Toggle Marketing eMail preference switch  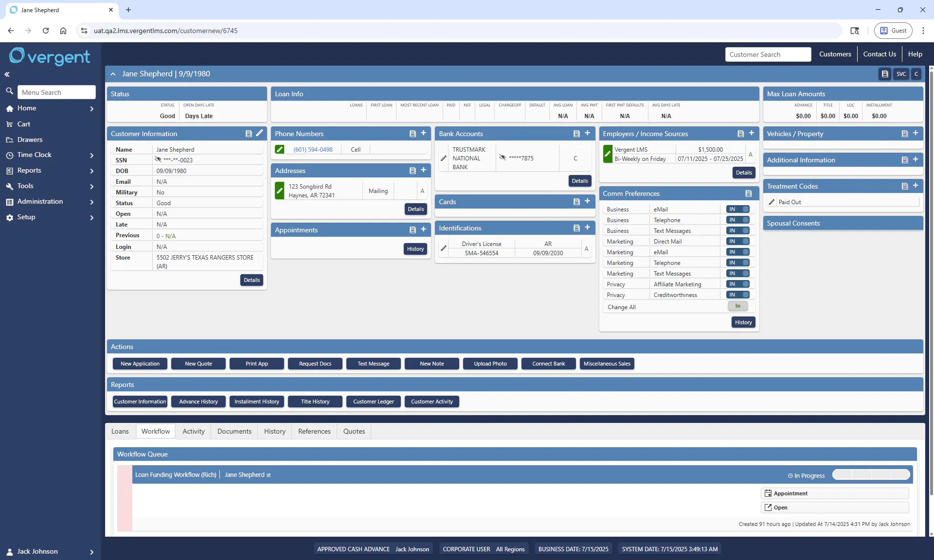pos(738,252)
